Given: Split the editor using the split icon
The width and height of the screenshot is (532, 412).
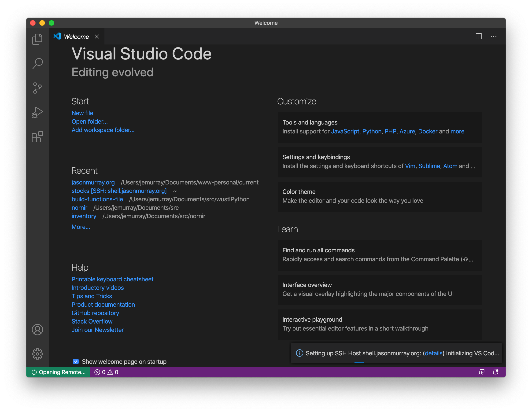Looking at the screenshot, I should tap(478, 37).
